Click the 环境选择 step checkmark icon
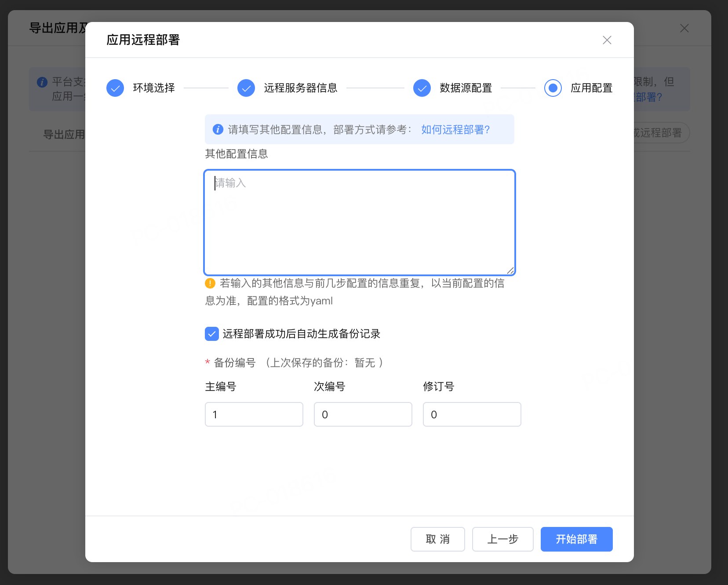728x585 pixels. [x=115, y=88]
